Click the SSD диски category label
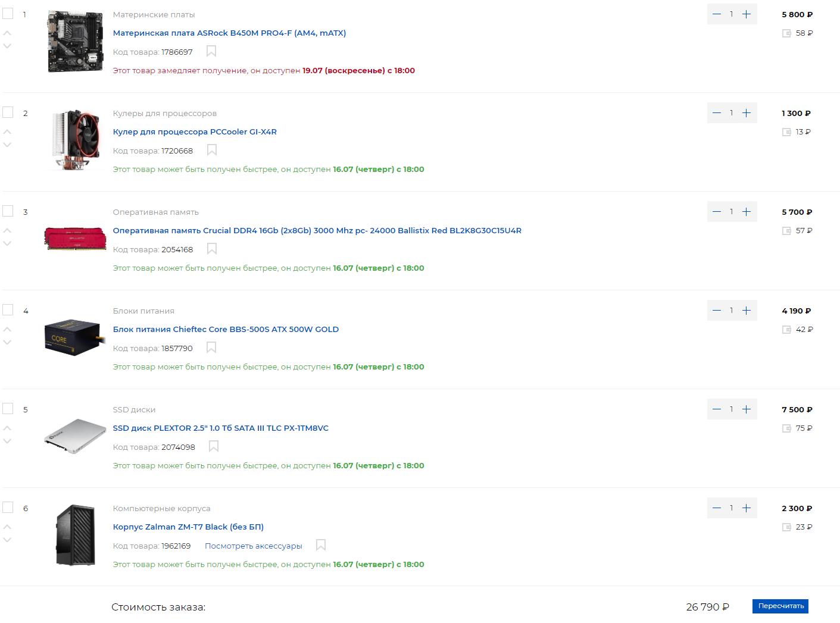The height and width of the screenshot is (623, 840). 134,409
